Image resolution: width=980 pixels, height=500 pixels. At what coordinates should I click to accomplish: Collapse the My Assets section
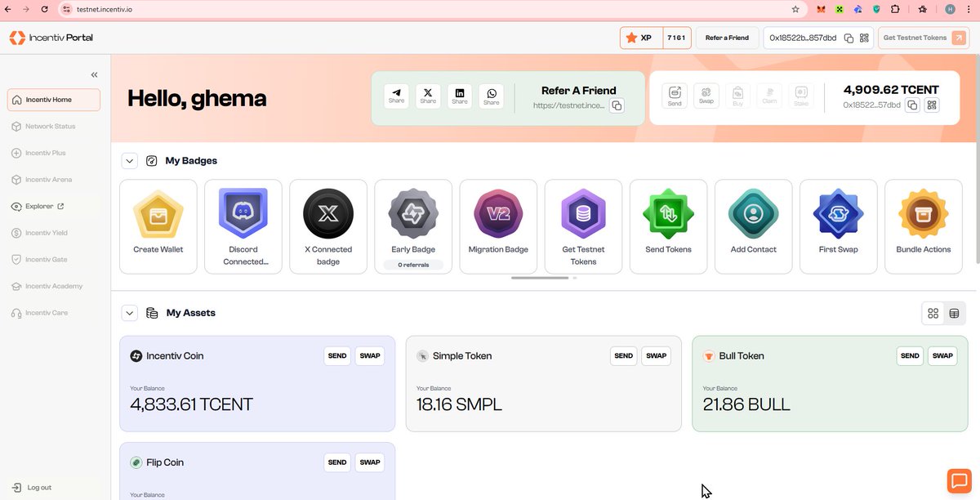coord(130,313)
